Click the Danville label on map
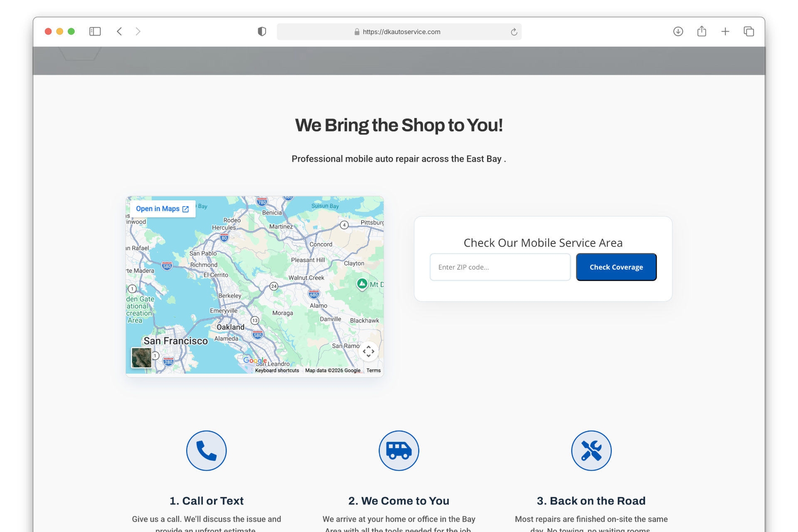This screenshot has width=798, height=532. point(330,319)
